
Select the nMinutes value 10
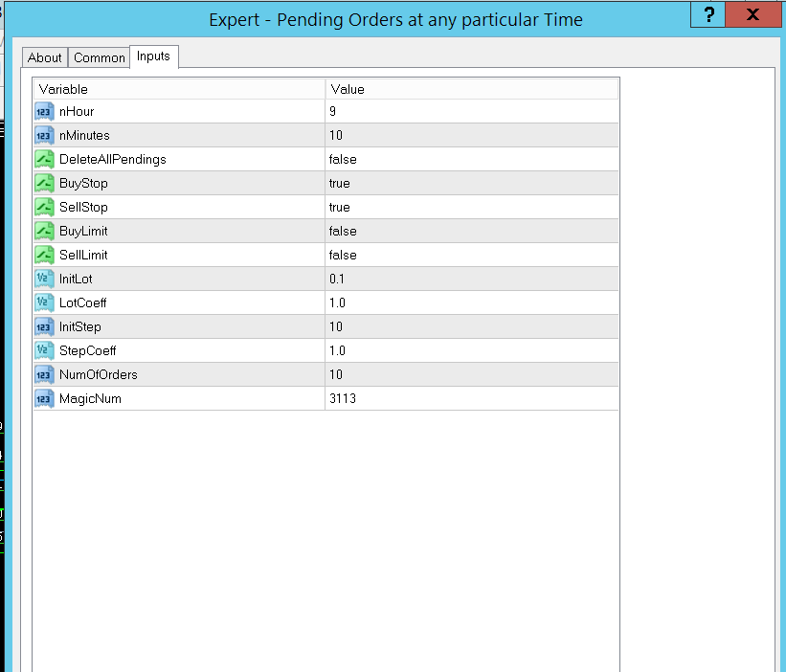click(336, 135)
